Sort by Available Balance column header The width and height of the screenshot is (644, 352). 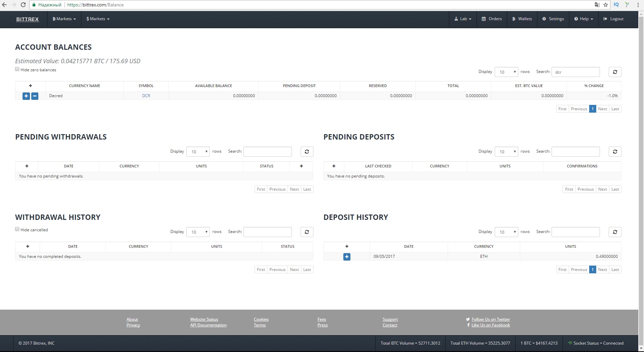point(214,86)
